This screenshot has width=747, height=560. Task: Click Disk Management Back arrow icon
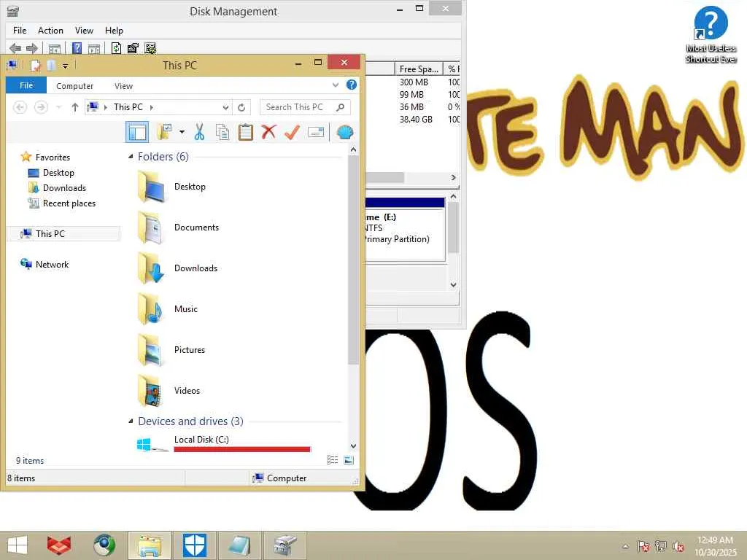(15, 48)
